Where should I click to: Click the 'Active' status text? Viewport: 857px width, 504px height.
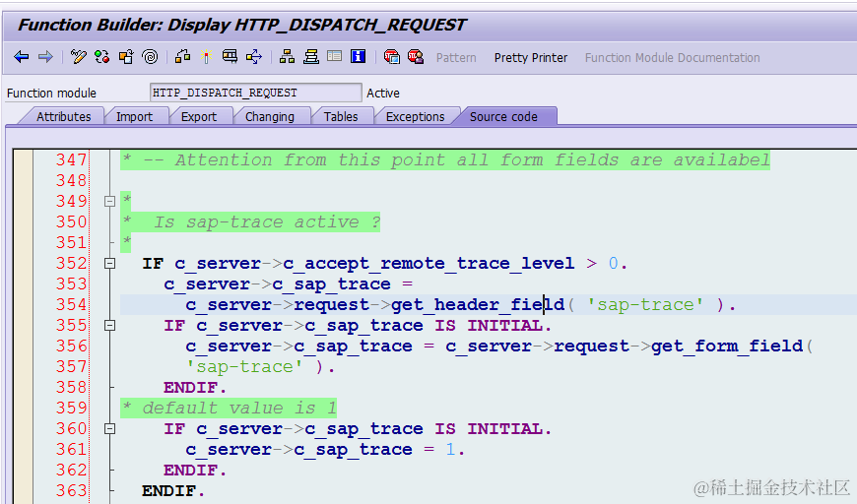coord(382,94)
